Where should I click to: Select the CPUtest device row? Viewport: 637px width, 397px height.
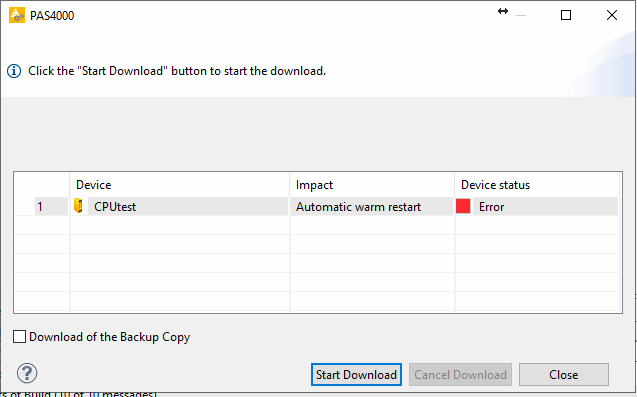pos(316,206)
